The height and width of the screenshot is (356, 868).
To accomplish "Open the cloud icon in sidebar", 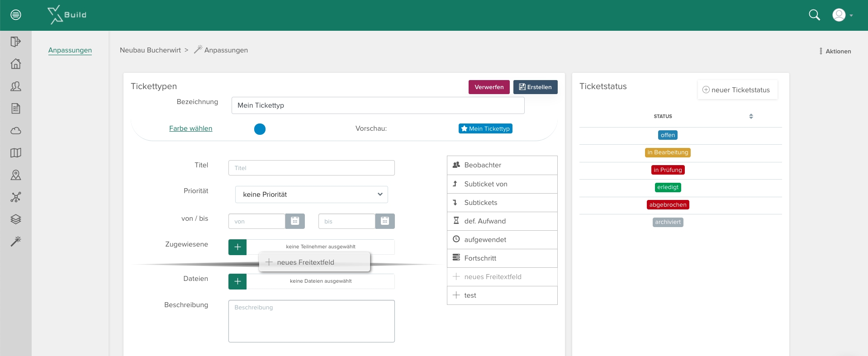I will 16,131.
